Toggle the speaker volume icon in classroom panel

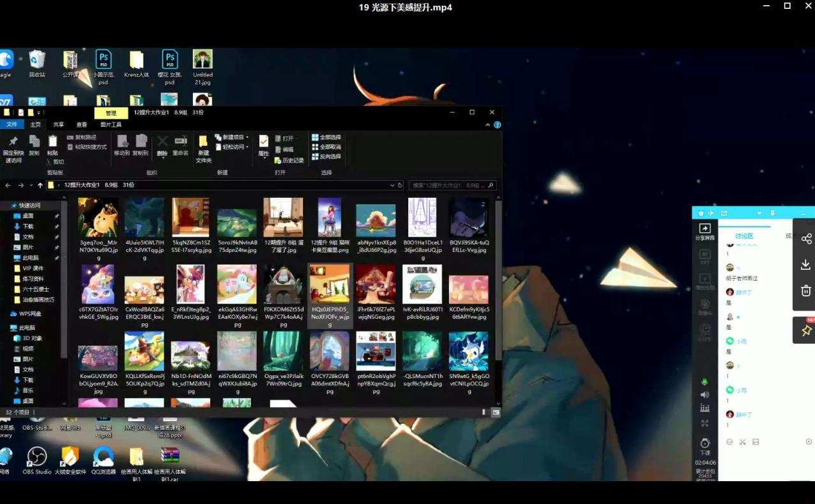click(x=705, y=395)
